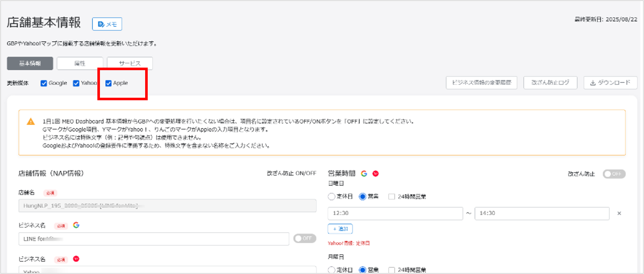Enable 24時間営業 for Sunday
The height and width of the screenshot is (274, 644).
tap(391, 197)
